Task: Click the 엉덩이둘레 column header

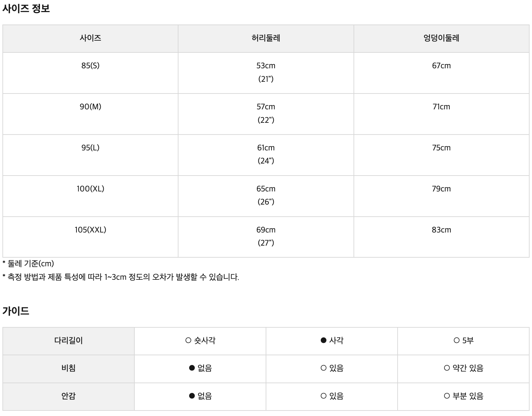Action: tap(441, 38)
